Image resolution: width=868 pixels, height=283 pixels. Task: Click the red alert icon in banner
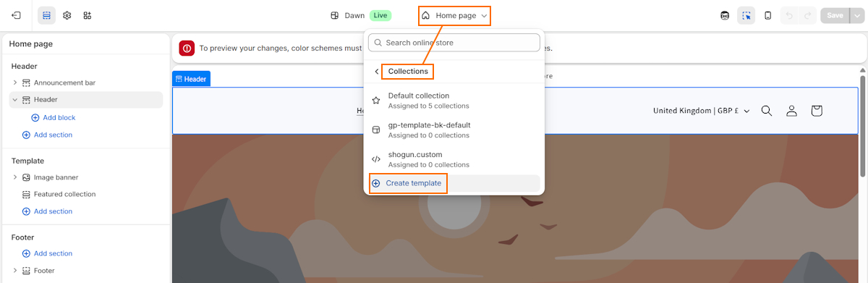click(x=187, y=48)
